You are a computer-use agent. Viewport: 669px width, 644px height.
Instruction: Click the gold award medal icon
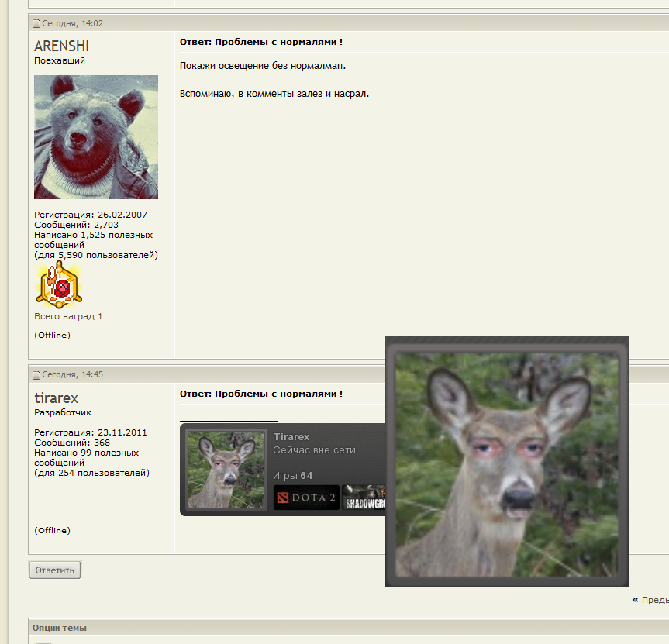pos(59,285)
